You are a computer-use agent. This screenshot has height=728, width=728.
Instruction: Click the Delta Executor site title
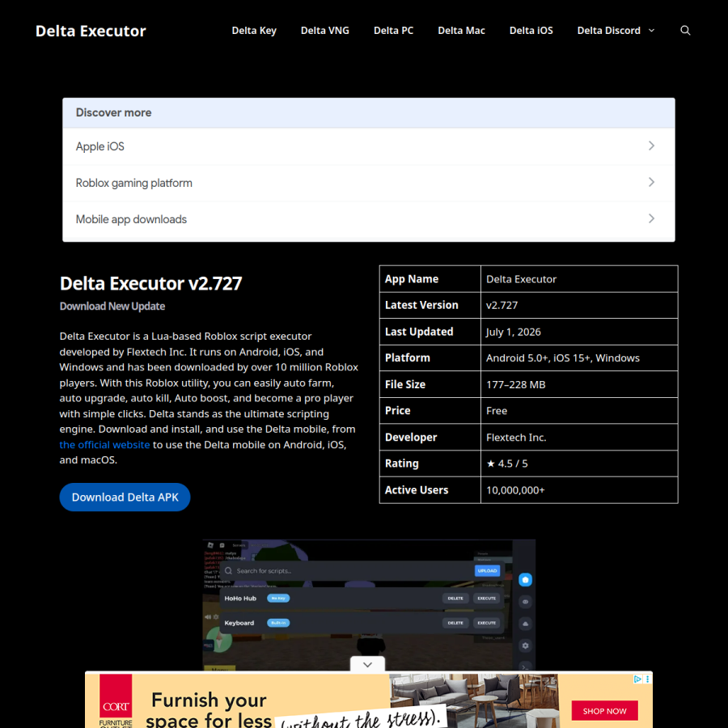[91, 31]
